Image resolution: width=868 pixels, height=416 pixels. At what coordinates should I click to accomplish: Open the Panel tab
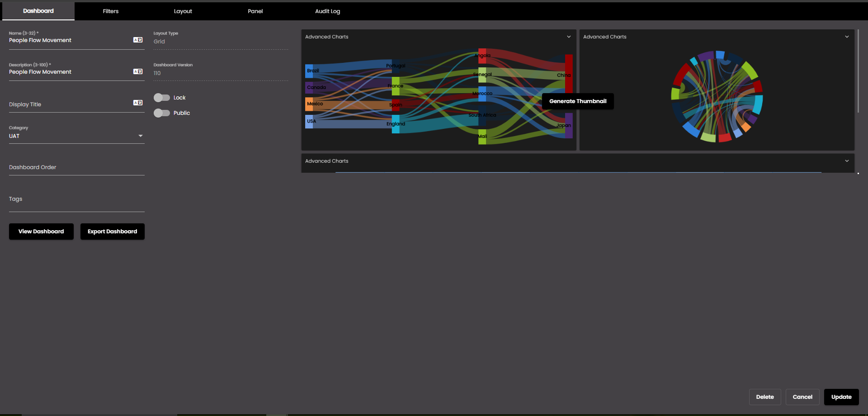(255, 11)
